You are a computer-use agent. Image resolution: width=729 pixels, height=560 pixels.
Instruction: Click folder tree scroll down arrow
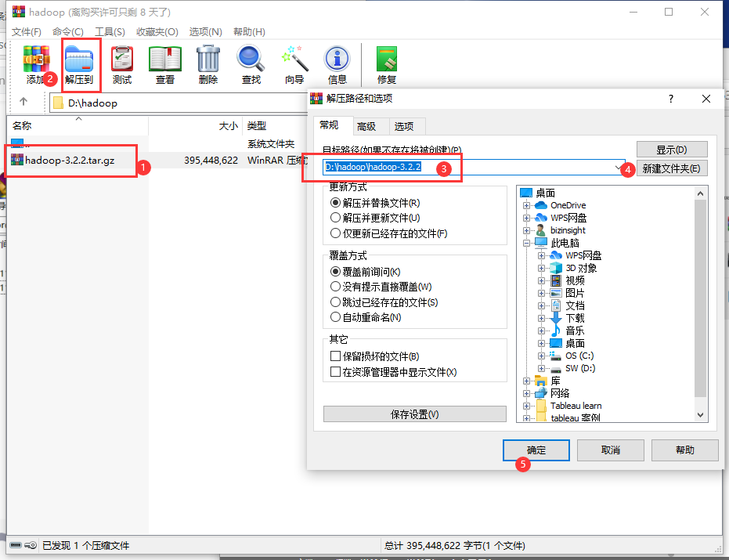(701, 415)
